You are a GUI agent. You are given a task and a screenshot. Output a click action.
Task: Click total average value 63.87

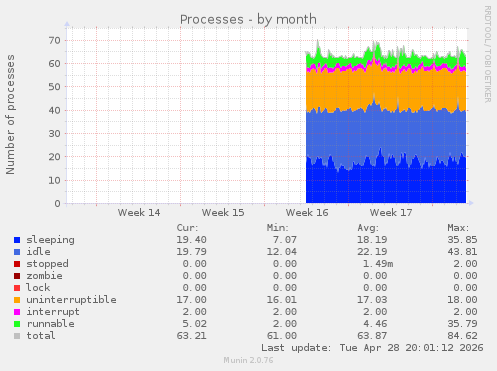[x=372, y=336]
